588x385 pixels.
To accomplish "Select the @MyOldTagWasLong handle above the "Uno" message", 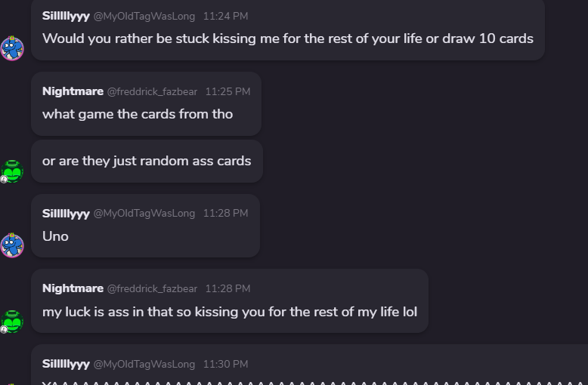I will point(144,214).
